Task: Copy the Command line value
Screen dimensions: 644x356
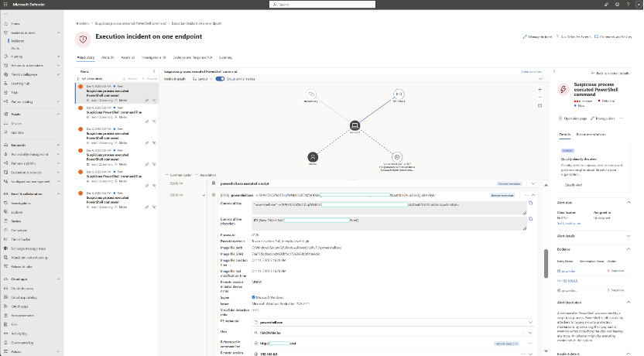Action: tap(531, 203)
